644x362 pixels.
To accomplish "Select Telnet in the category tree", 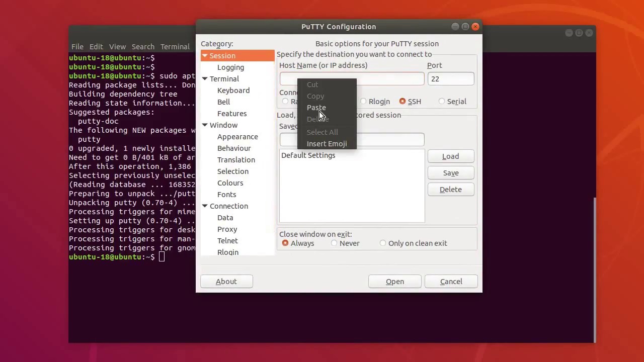I will [x=227, y=241].
